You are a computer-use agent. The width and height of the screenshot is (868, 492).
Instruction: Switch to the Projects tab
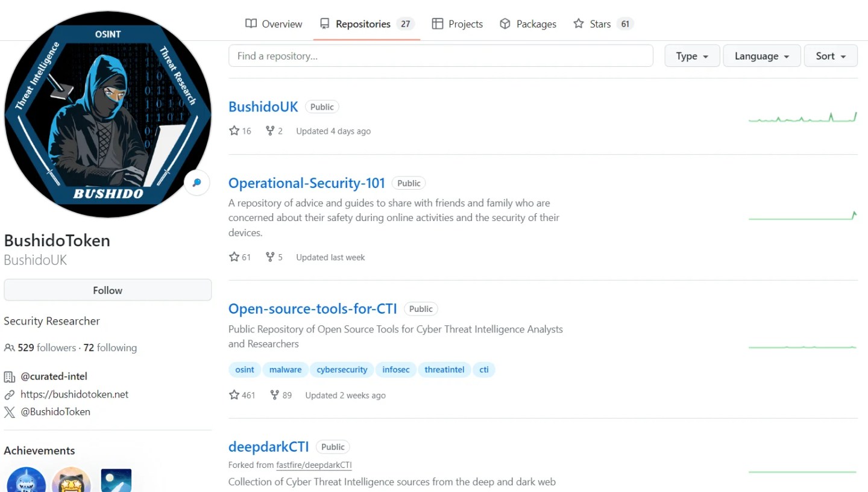pos(458,24)
